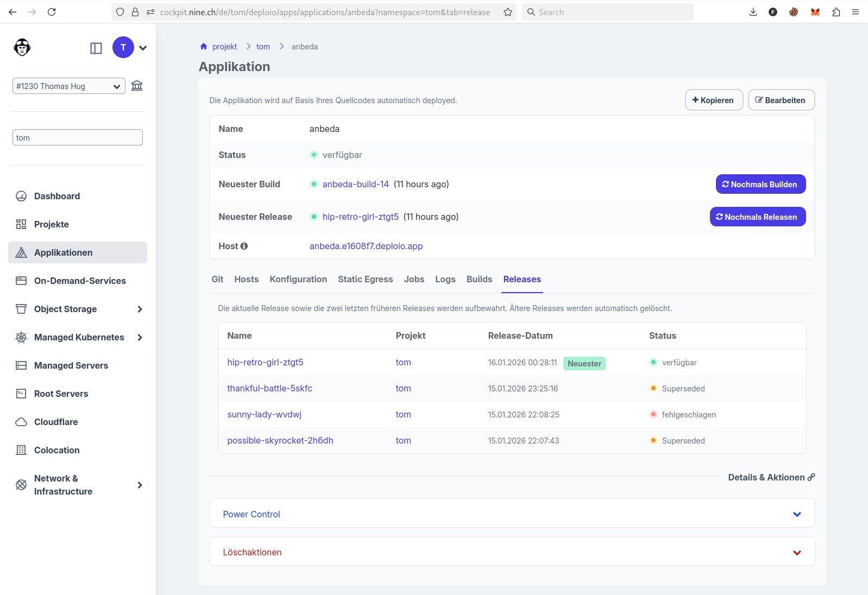Click the info icon next to Host
Screen dimensions: 868x595
click(x=244, y=246)
